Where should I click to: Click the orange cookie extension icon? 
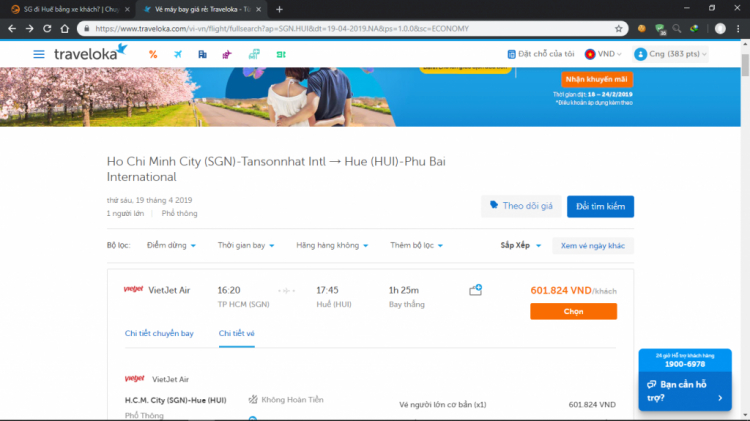click(641, 29)
